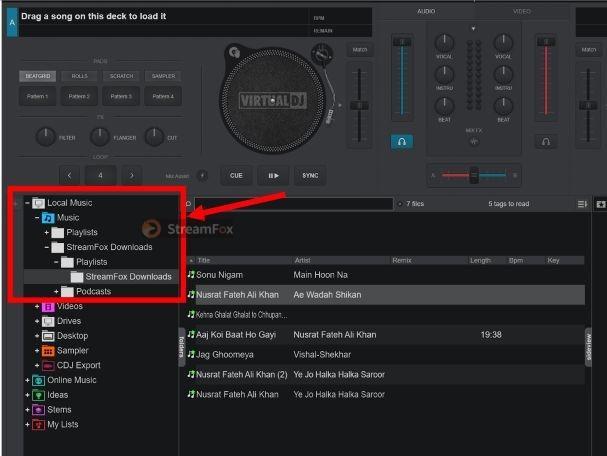This screenshot has width=607, height=456.
Task: Halve the loop length with left arrow
Action: point(69,175)
